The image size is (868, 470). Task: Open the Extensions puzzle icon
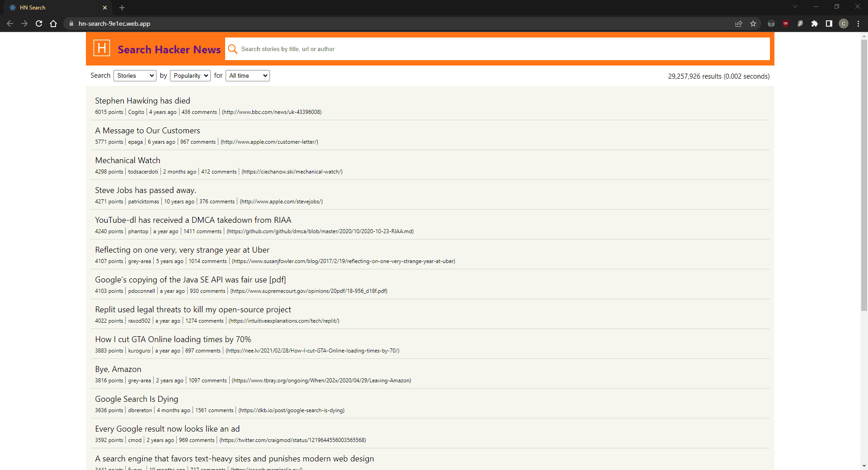click(815, 23)
